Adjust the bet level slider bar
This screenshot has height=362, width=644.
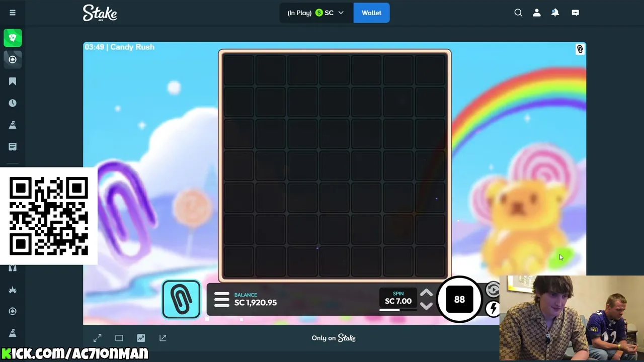click(398, 310)
